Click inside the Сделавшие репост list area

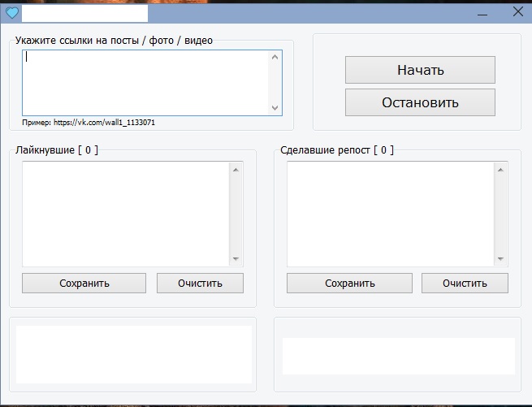[391, 214]
